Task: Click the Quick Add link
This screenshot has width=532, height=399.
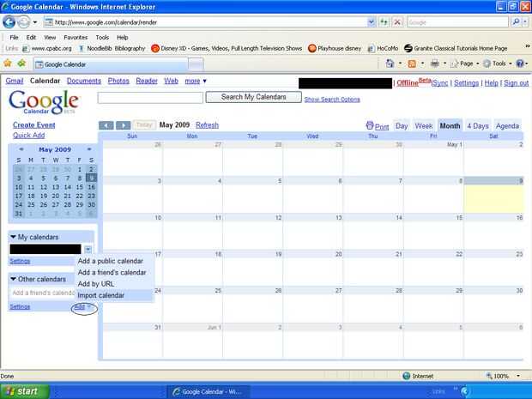Action: [29, 135]
